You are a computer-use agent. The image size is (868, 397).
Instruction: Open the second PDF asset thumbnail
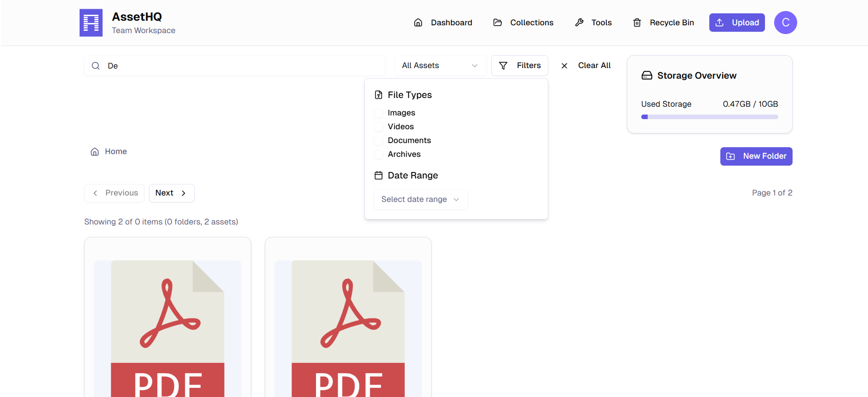point(348,328)
